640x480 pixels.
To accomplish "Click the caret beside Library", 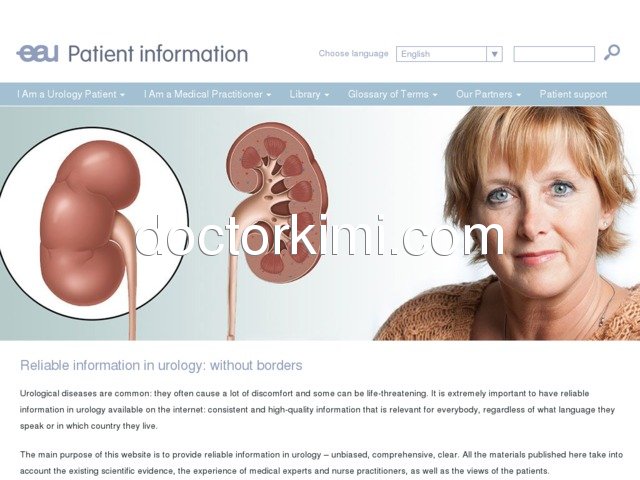I will pos(327,95).
